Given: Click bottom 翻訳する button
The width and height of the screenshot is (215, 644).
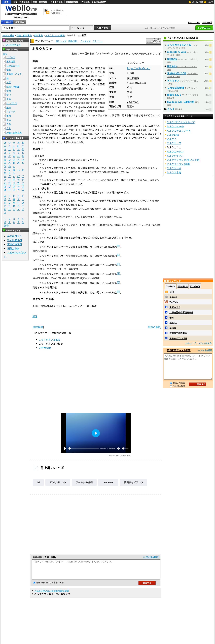Looking at the screenshot, I should 147,583.
